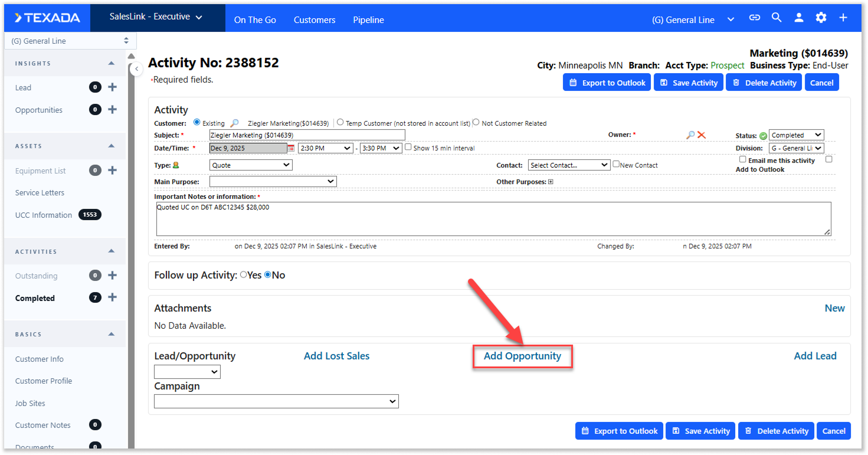Open the Type dropdown showing Quote
Viewport: 868px width, 455px height.
pyautogui.click(x=251, y=165)
